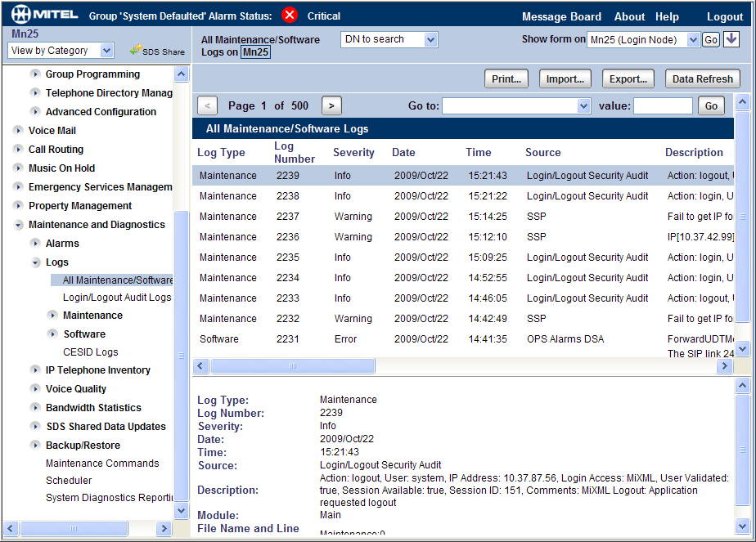Select Login/Logout Audit Logs tree item

pos(117,298)
